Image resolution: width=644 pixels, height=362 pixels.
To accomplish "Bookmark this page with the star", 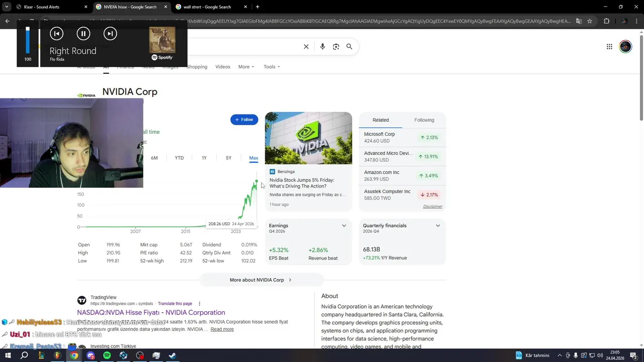I will pos(590,21).
